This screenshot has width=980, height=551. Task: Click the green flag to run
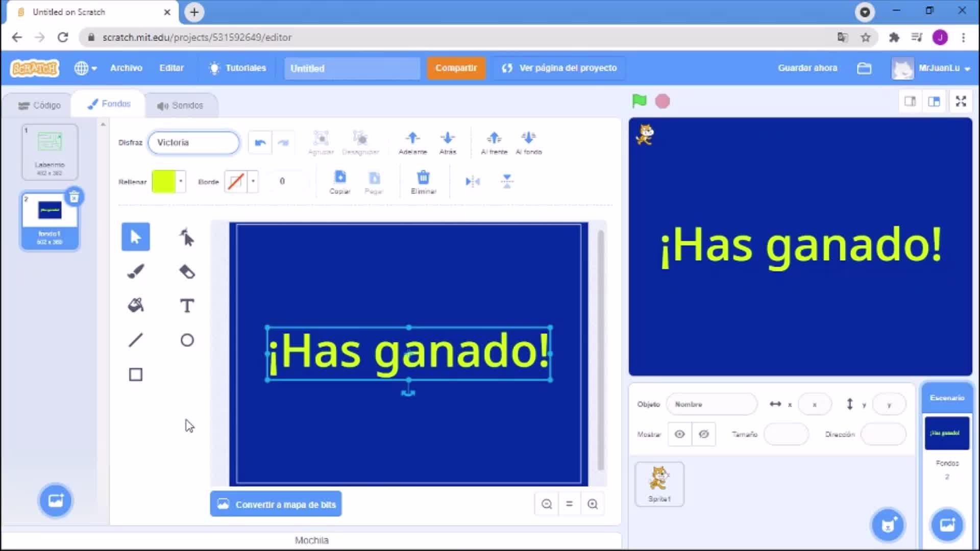[639, 101]
